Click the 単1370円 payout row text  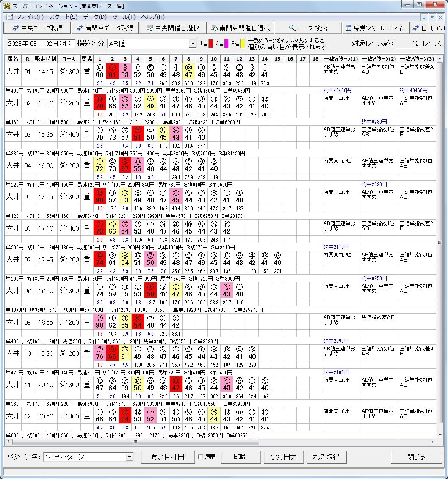point(16,310)
